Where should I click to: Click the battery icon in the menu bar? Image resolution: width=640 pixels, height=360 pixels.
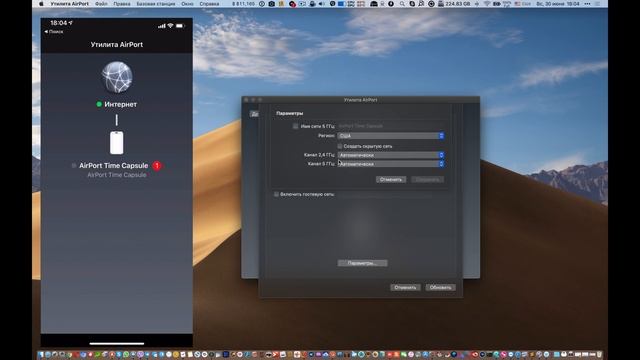click(x=497, y=4)
